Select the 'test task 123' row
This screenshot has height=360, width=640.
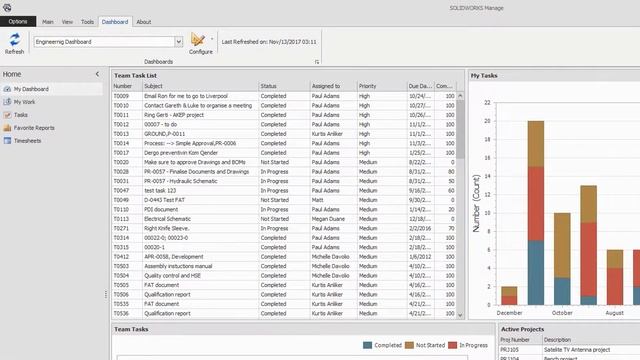click(284, 191)
